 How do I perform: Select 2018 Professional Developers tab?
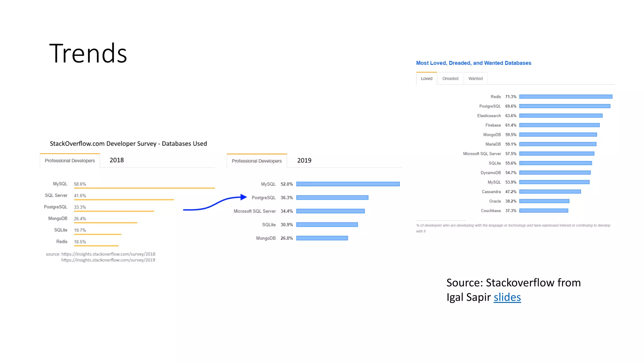(70, 161)
